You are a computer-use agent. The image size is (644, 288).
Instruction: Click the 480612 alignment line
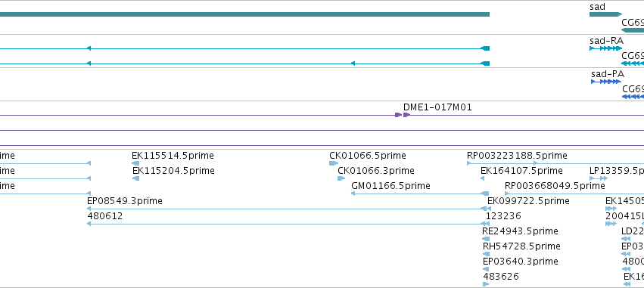coord(288,224)
